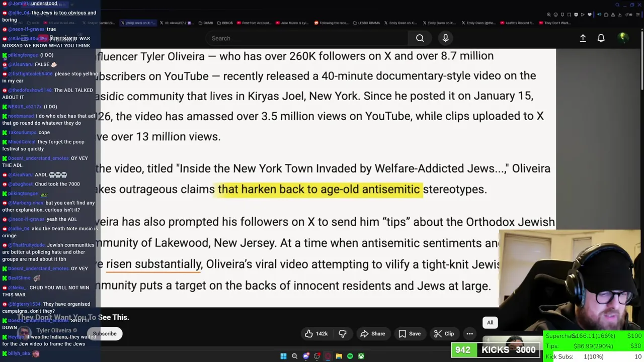Subscribe to Tyler Oliveira's channel
Image resolution: width=644 pixels, height=362 pixels.
pyautogui.click(x=105, y=334)
